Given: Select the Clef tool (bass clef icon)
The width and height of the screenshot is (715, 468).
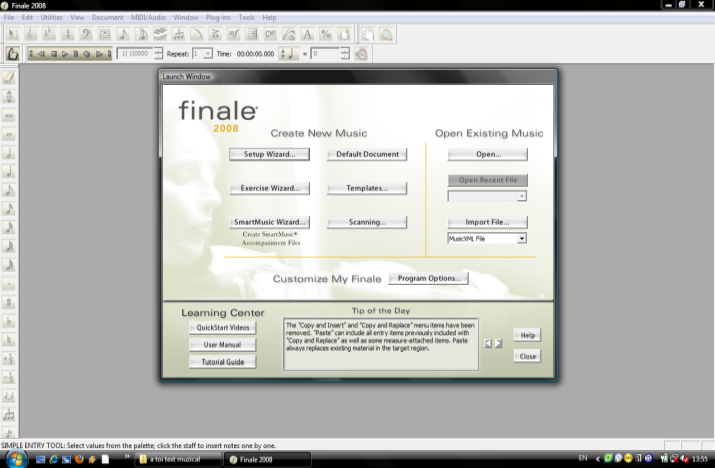Looking at the screenshot, I should tap(86, 34).
